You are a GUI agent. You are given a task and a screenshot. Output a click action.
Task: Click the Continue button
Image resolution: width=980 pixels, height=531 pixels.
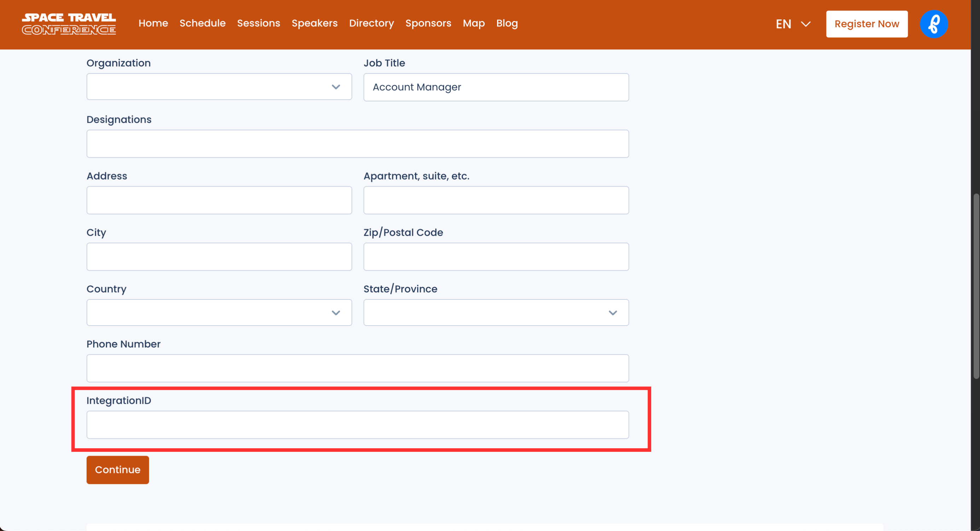point(118,470)
